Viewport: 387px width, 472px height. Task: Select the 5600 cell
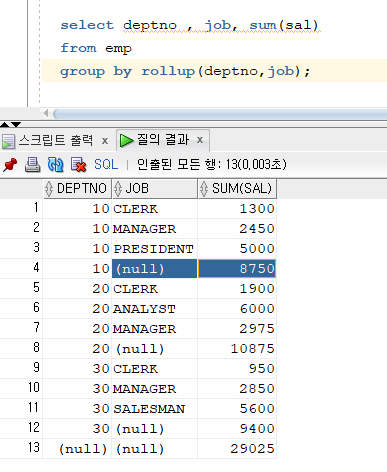(237, 409)
